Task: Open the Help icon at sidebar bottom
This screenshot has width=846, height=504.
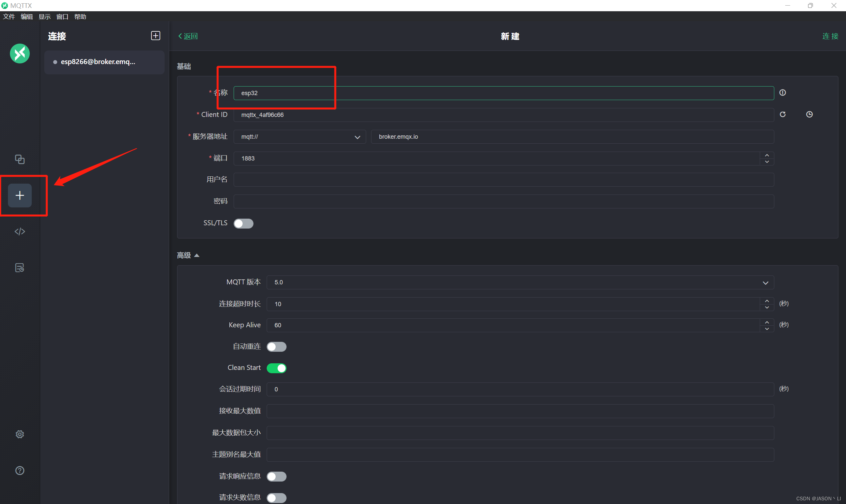Action: 19,470
